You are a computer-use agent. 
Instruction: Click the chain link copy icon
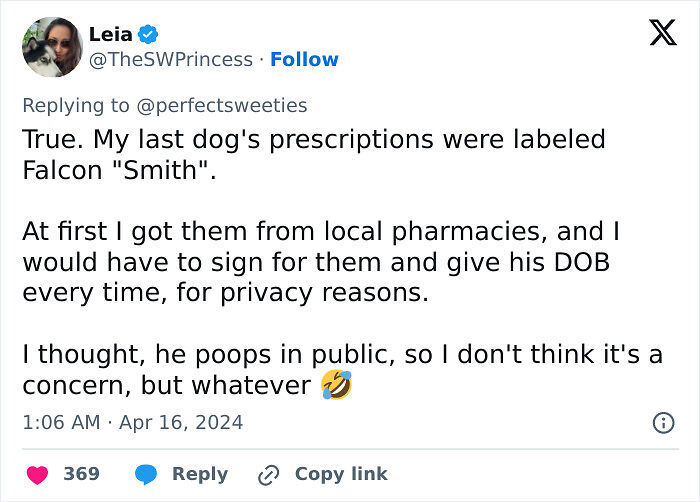pyautogui.click(x=269, y=475)
